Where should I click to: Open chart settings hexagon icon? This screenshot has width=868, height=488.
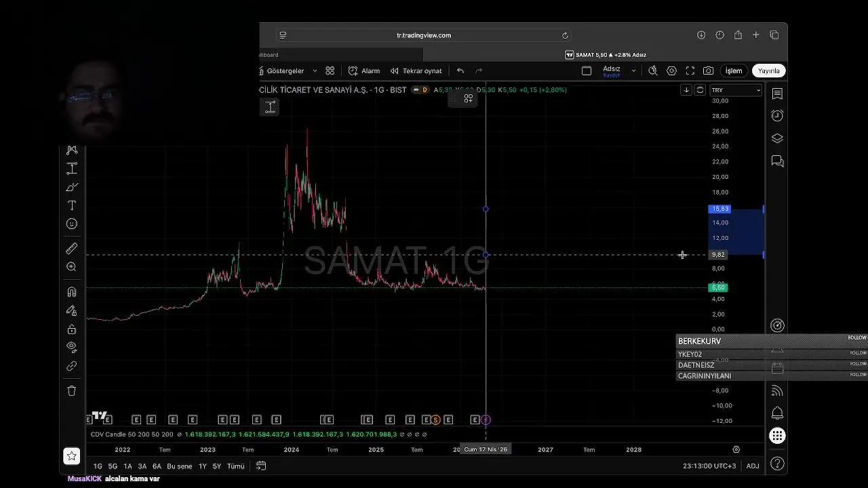tap(671, 70)
